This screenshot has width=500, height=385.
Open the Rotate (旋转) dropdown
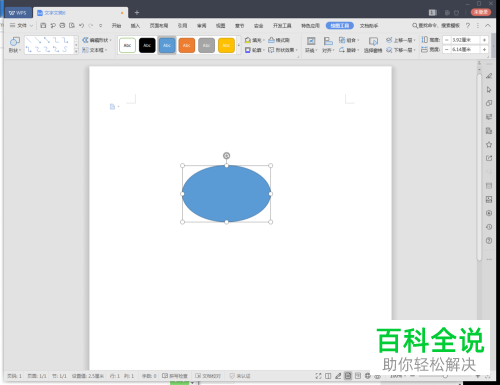tap(349, 50)
